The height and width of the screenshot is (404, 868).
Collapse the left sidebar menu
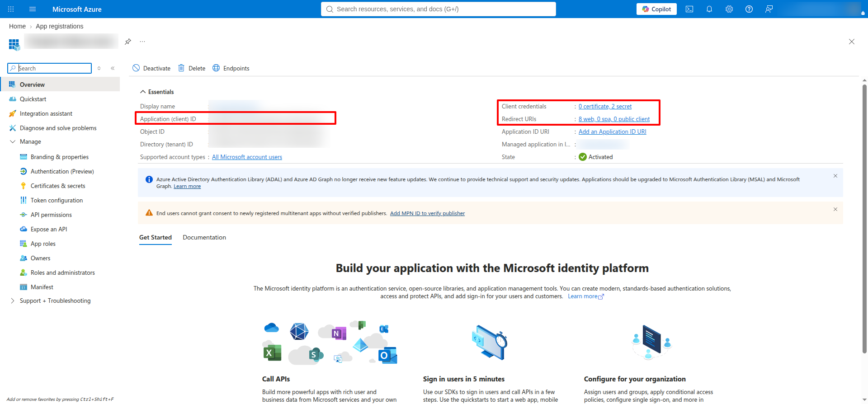click(x=113, y=68)
